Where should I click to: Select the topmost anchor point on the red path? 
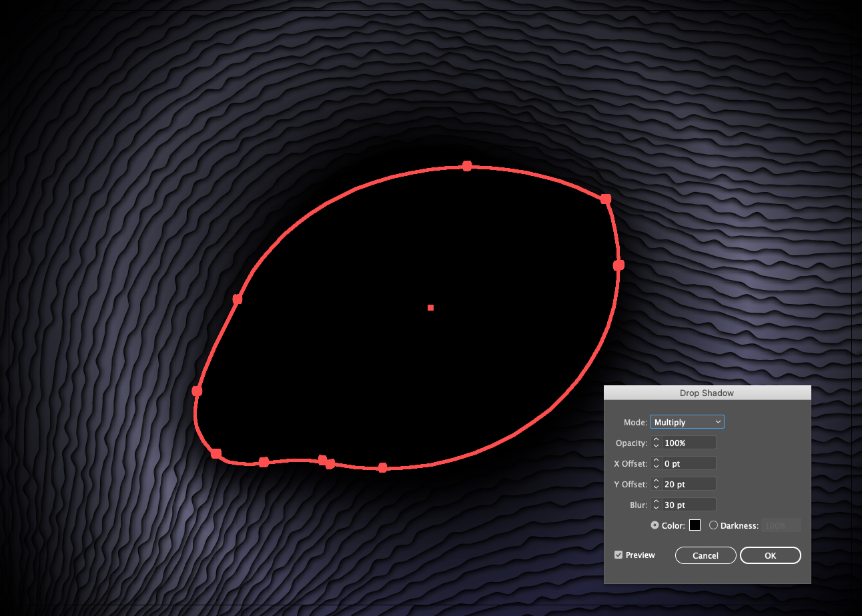[x=467, y=166]
